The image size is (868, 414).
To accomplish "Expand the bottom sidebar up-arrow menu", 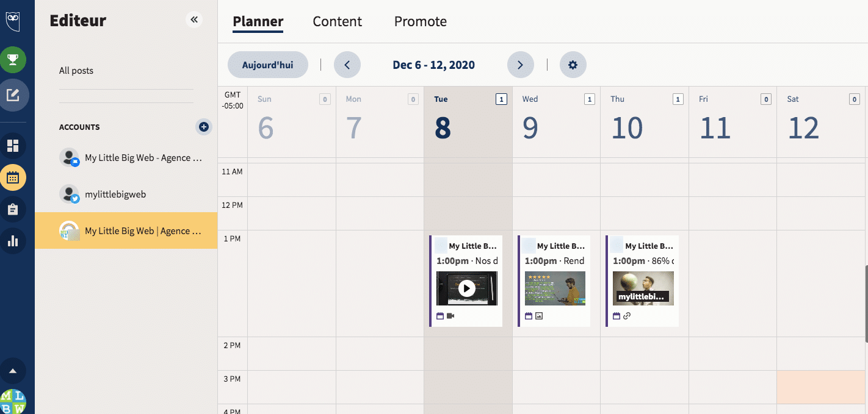I will [x=13, y=371].
